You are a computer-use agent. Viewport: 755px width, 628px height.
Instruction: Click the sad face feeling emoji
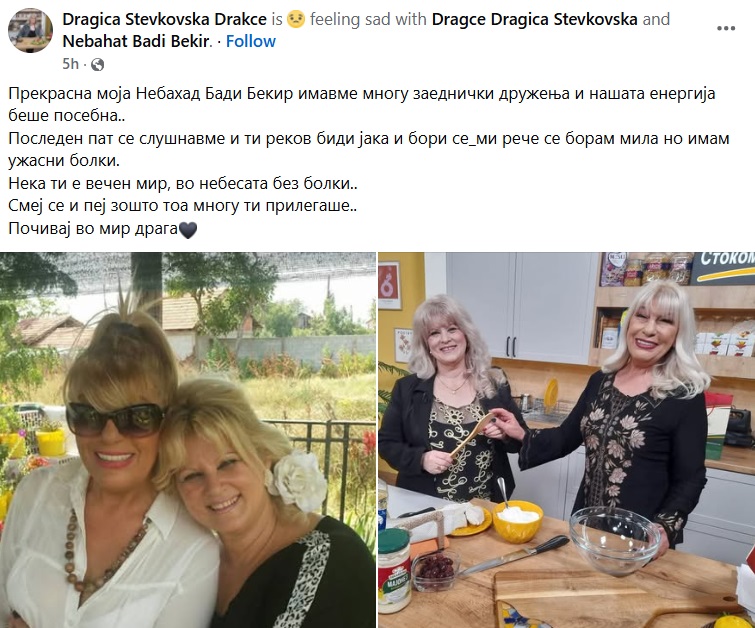point(296,20)
